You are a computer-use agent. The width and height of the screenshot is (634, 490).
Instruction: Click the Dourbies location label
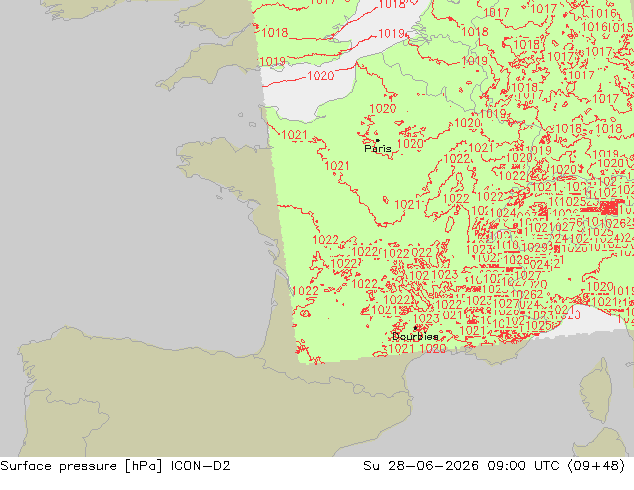pos(415,336)
